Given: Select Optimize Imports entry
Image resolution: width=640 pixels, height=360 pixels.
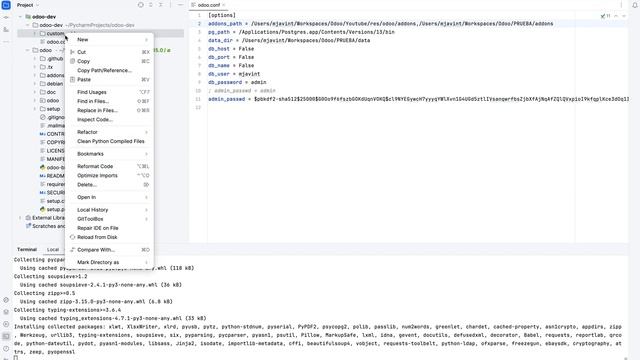Looking at the screenshot, I should click(x=109, y=176).
